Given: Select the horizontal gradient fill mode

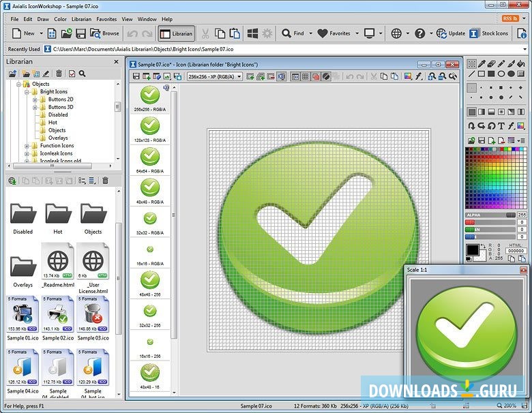Looking at the screenshot, I should 482,112.
